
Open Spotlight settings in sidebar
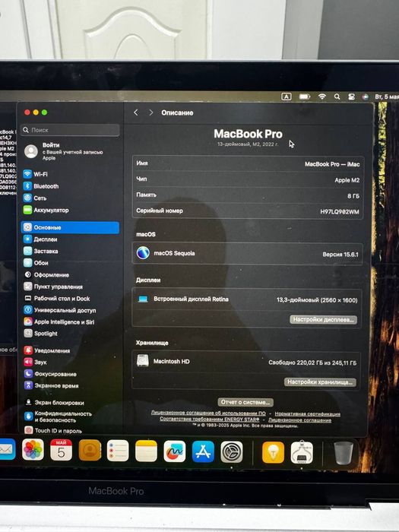[46, 334]
